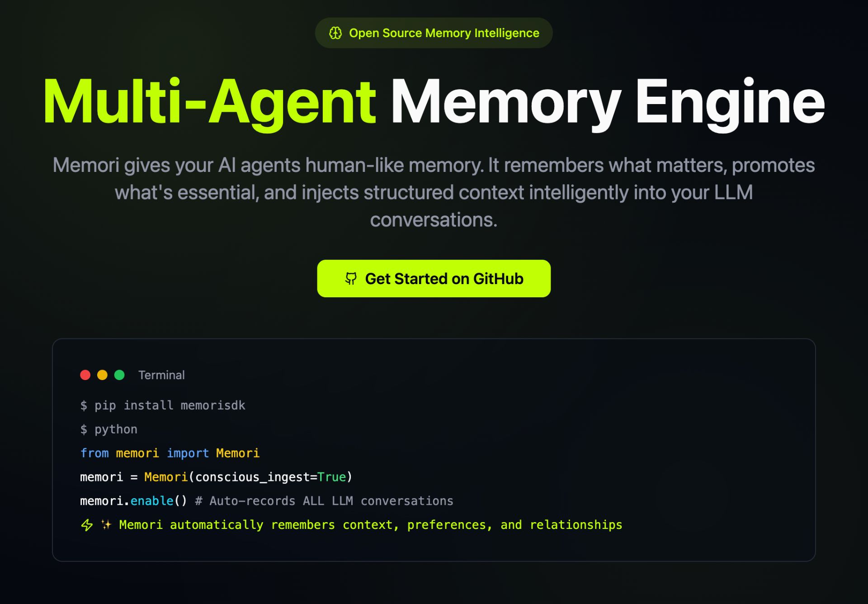868x604 pixels.
Task: Click the Auto-records ALL LLM comment
Action: coord(324,501)
